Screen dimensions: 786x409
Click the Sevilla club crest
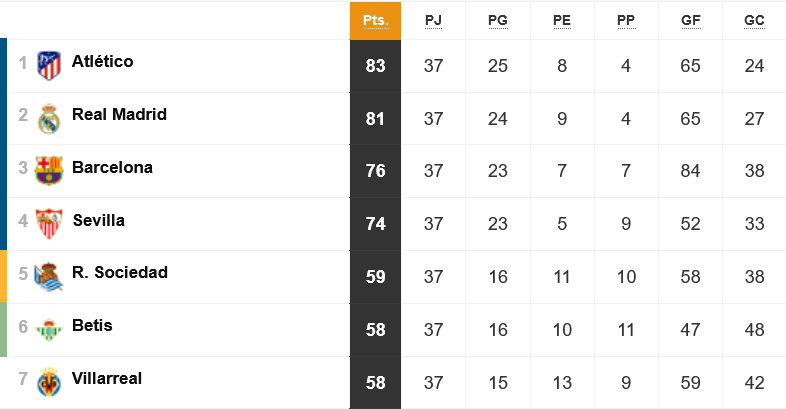(x=49, y=224)
